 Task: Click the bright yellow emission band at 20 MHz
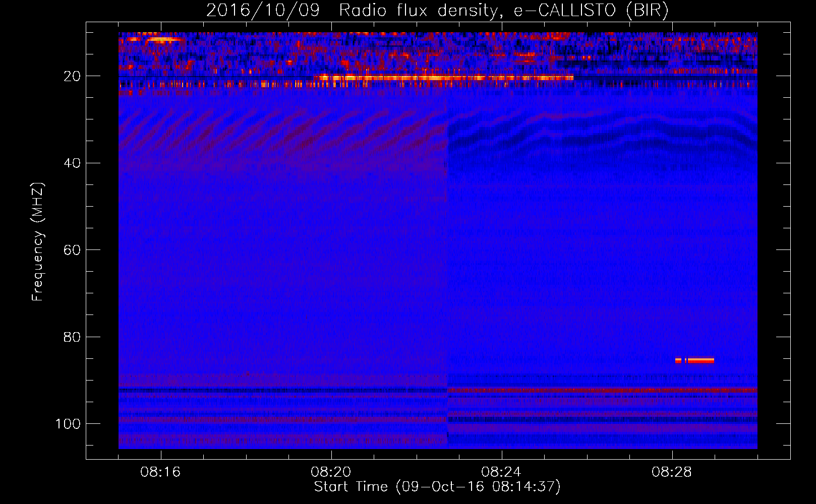coord(444,78)
